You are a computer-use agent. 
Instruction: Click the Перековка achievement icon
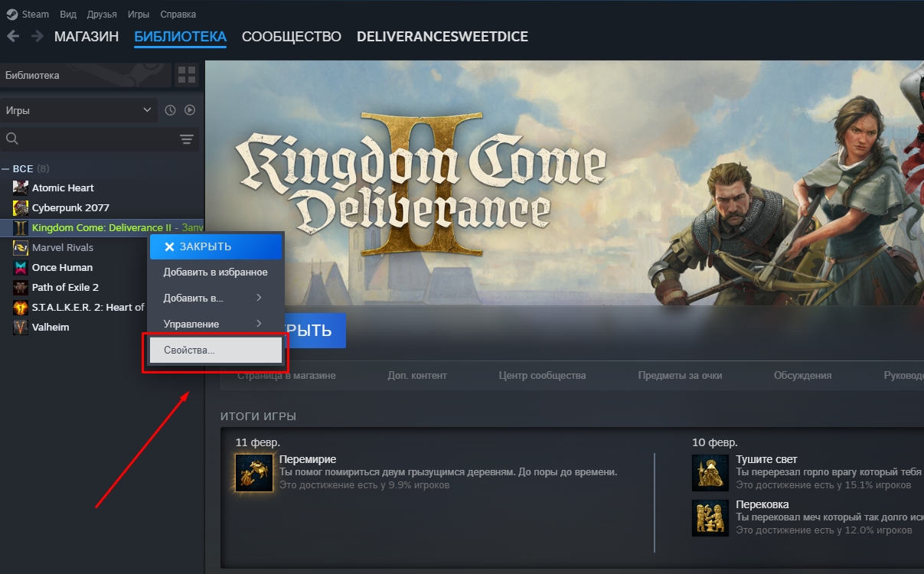tap(710, 518)
